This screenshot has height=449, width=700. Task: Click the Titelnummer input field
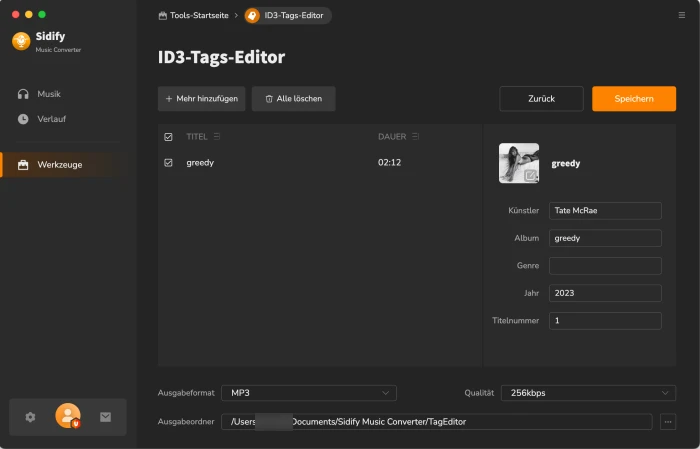605,321
